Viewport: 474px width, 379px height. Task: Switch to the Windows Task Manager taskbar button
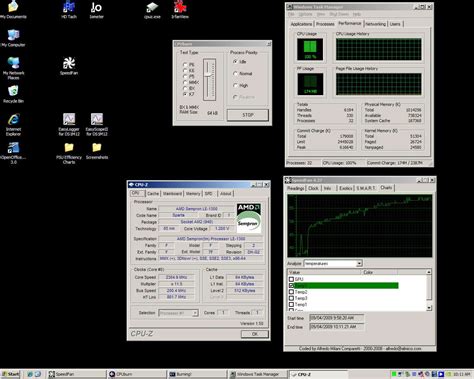point(257,374)
